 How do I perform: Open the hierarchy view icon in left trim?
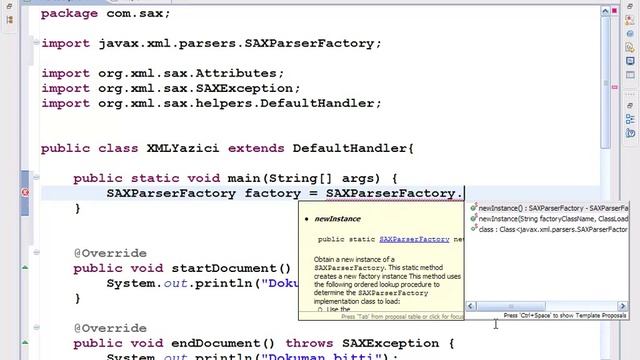point(9,20)
